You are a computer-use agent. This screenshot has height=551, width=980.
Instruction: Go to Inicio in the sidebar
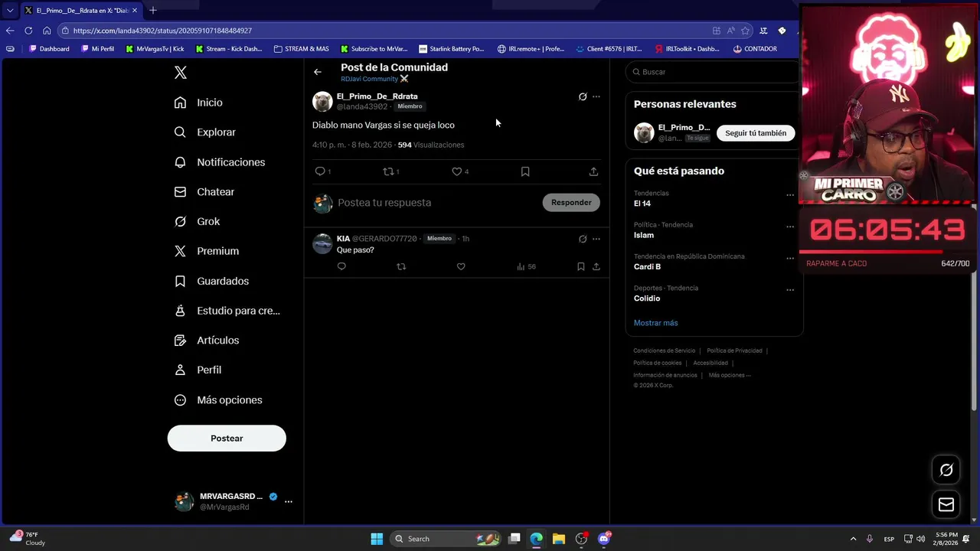(x=198, y=103)
